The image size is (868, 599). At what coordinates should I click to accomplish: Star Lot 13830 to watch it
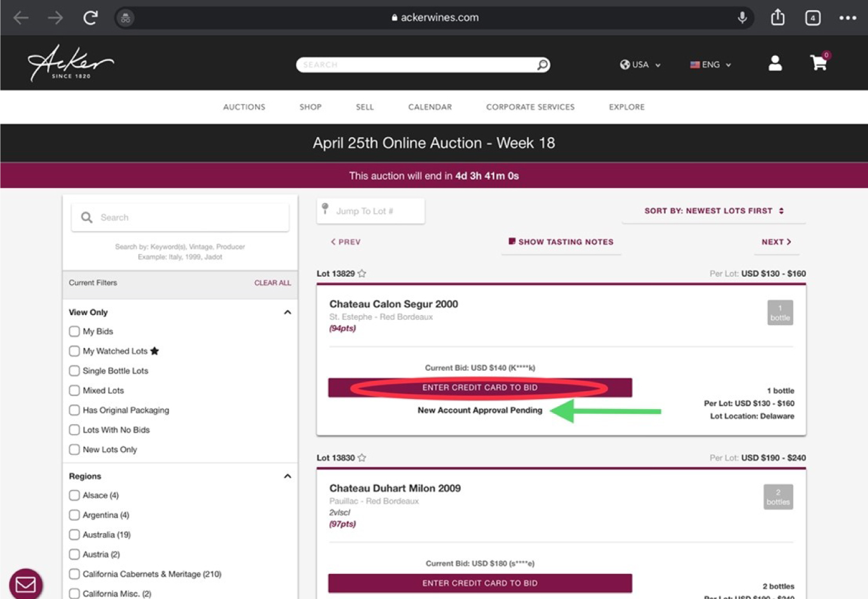click(x=362, y=458)
